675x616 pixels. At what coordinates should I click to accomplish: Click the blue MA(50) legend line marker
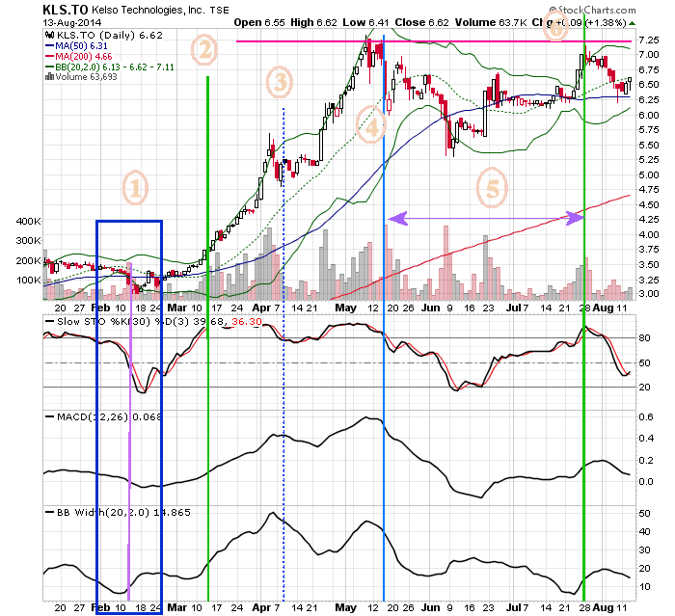point(49,46)
